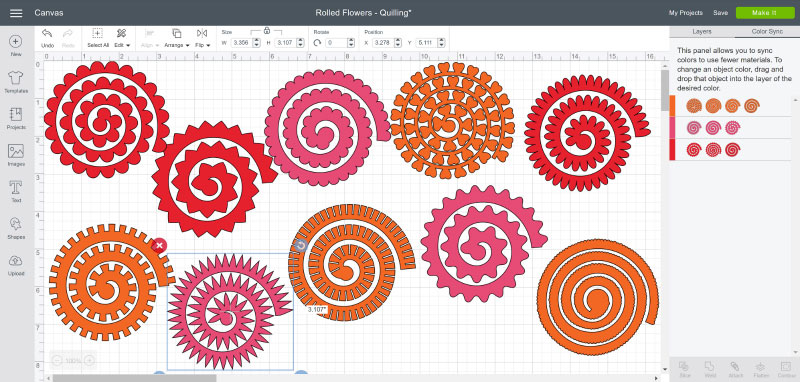The width and height of the screenshot is (800, 382).
Task: Click the Y position input field
Action: pyautogui.click(x=427, y=43)
